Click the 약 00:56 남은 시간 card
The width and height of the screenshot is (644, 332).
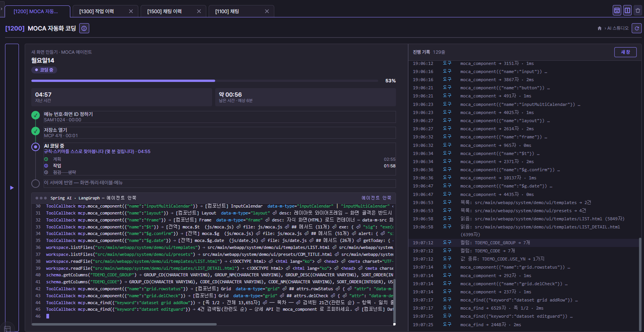tap(305, 97)
